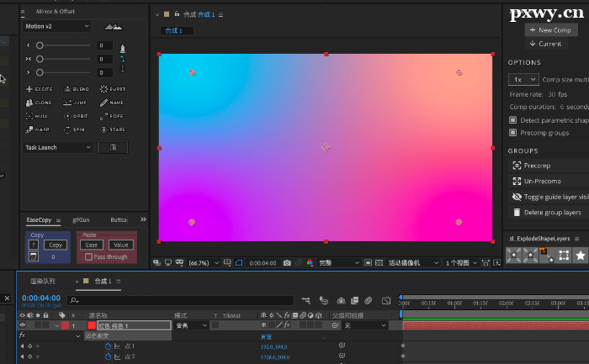This screenshot has width=589, height=364.
Task: Open the 正常 blend mode dropdown of layer 1
Action: click(191, 325)
